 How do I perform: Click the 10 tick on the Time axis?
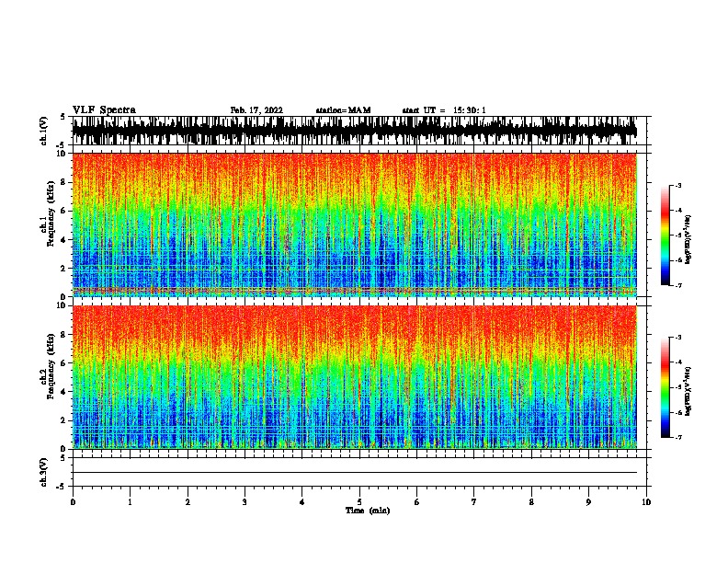click(x=646, y=501)
